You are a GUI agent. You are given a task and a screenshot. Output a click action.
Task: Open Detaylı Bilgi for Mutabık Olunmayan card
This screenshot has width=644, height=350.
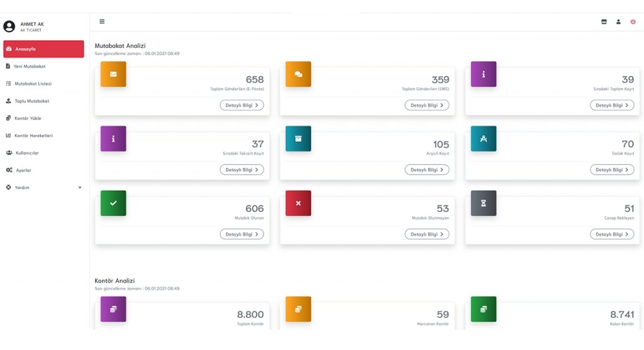pyautogui.click(x=427, y=234)
